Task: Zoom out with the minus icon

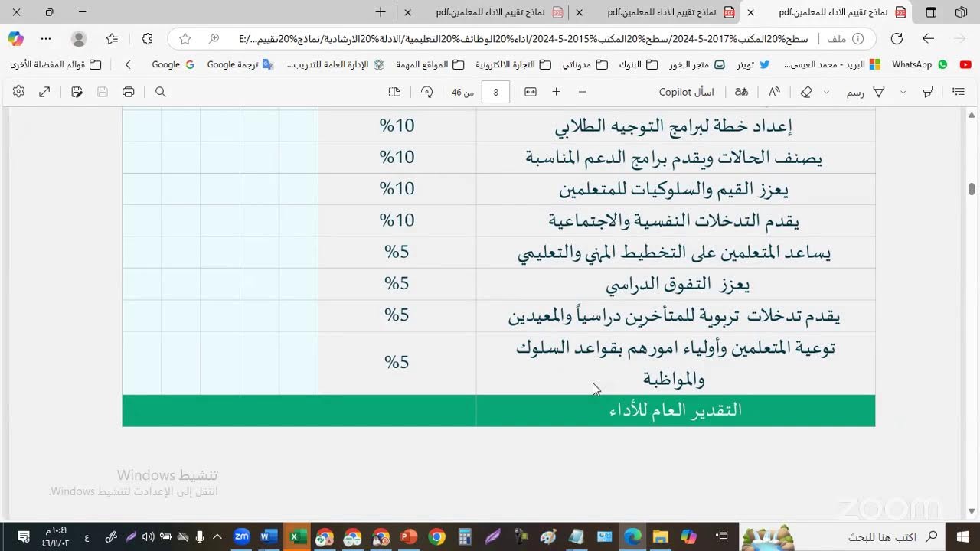Action: pyautogui.click(x=582, y=92)
